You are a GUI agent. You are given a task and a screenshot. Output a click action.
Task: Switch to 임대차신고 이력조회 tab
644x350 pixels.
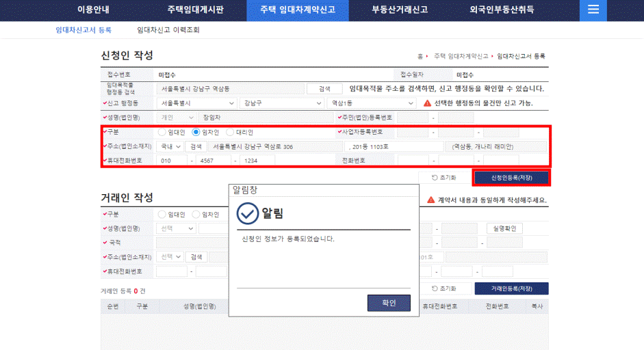[168, 30]
